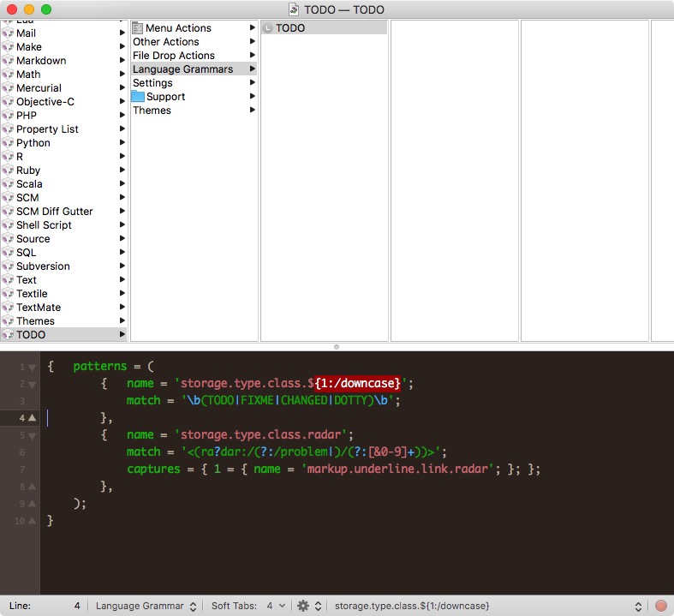This screenshot has height=616, width=674.
Task: Select the Text bundle
Action: pyautogui.click(x=63, y=280)
